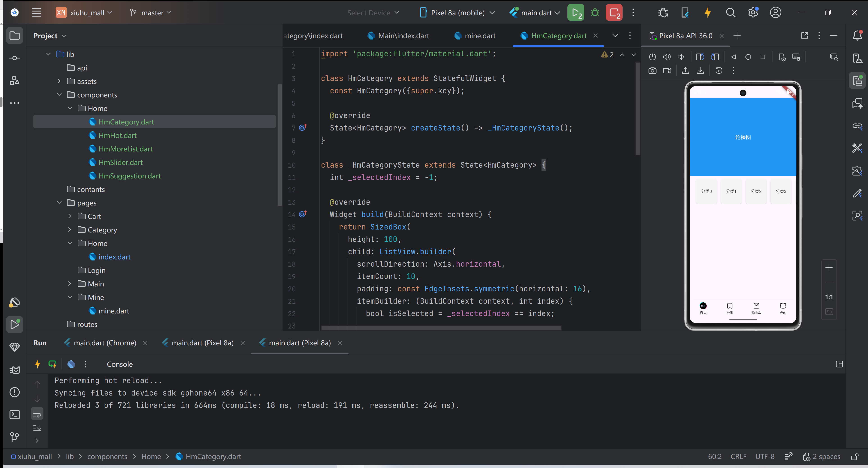Click UTF-8 encoding in the status bar
Viewport: 868px width, 468px height.
765,457
